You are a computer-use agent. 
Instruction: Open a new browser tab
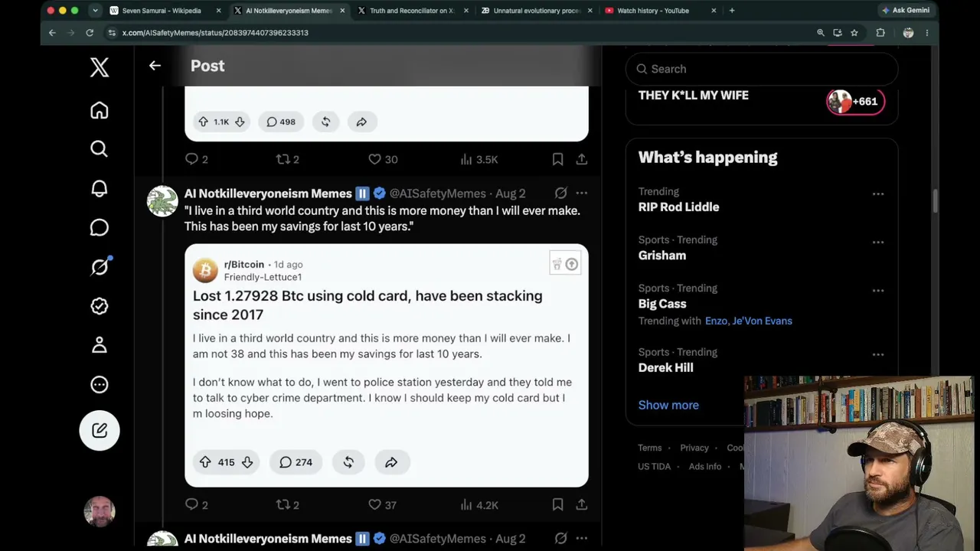pyautogui.click(x=732, y=11)
